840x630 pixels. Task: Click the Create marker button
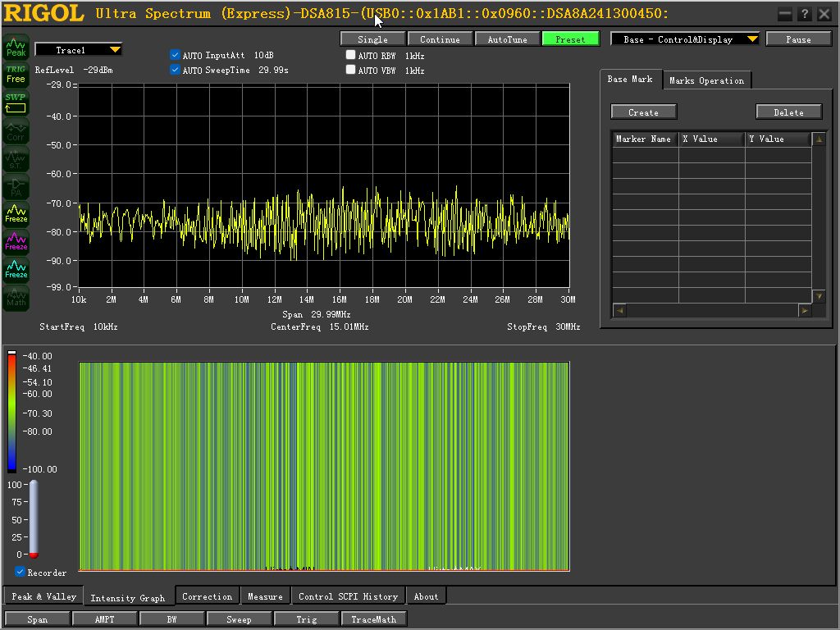[643, 112]
